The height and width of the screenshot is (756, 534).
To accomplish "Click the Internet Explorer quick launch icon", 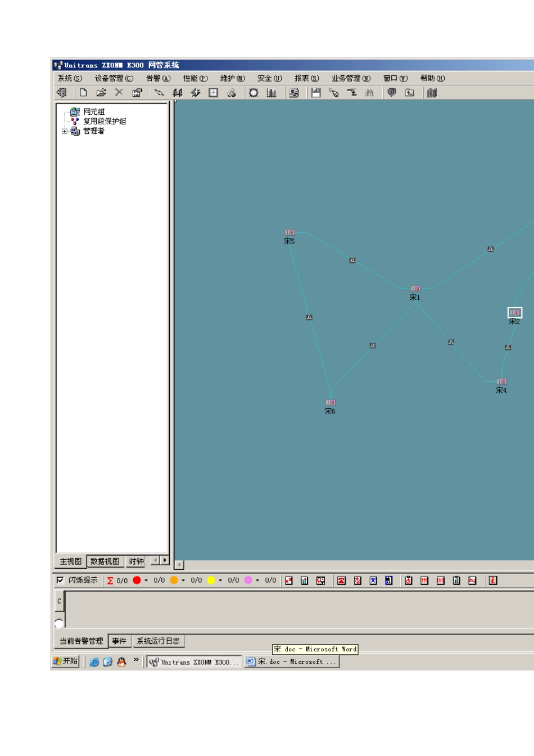I will pos(94,662).
